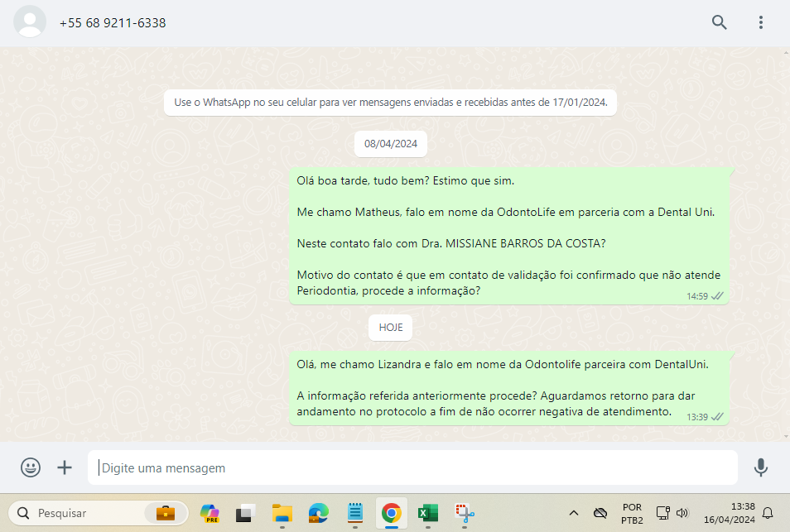
Task: Open contact profile picture avatar
Action: coord(30,22)
